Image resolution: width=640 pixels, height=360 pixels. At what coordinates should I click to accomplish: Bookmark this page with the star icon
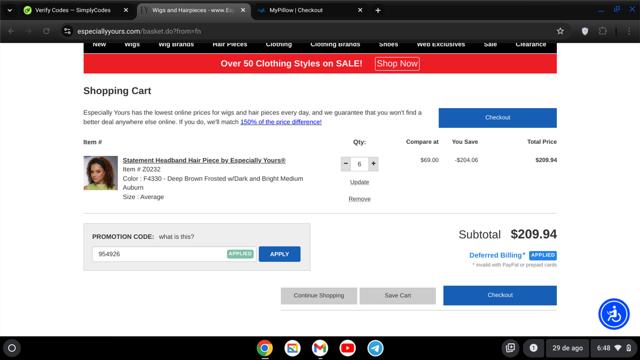click(560, 31)
